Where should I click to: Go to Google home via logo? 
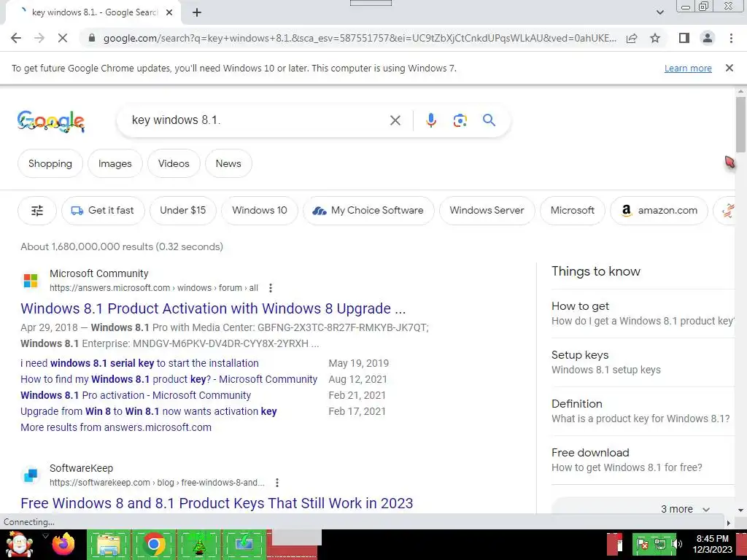click(x=51, y=121)
